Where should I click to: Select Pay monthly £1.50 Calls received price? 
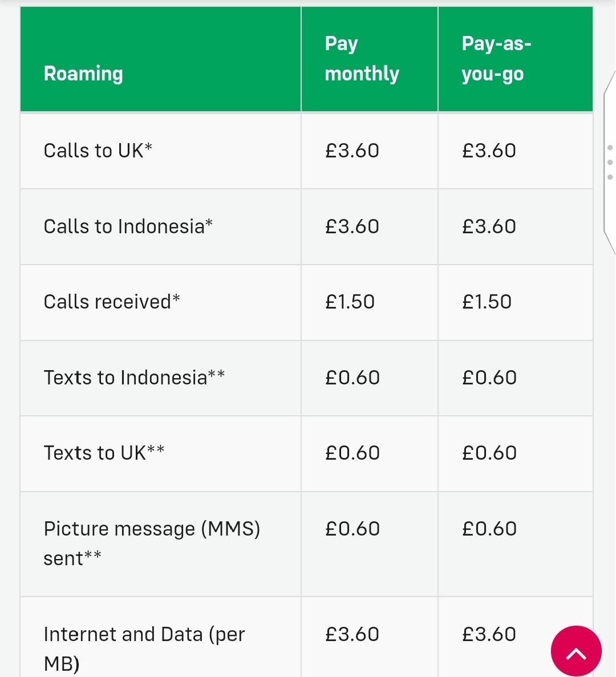tap(350, 302)
